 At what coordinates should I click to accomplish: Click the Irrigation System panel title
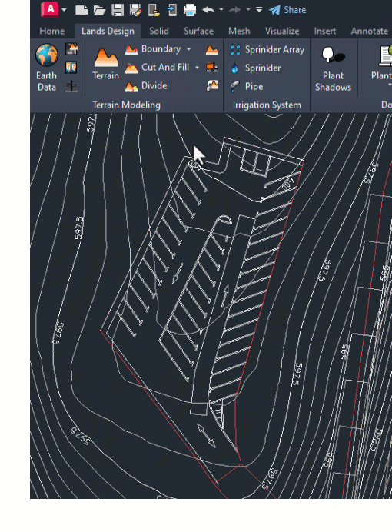[x=267, y=105]
